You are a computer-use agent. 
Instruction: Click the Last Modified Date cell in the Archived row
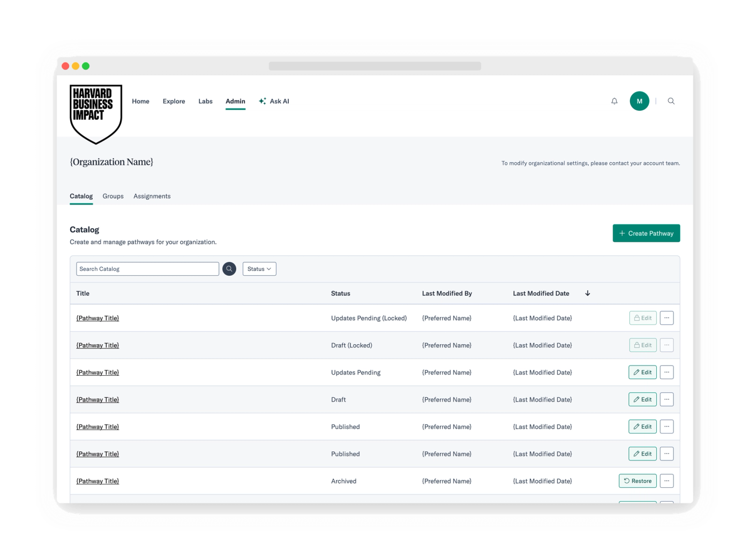(543, 481)
